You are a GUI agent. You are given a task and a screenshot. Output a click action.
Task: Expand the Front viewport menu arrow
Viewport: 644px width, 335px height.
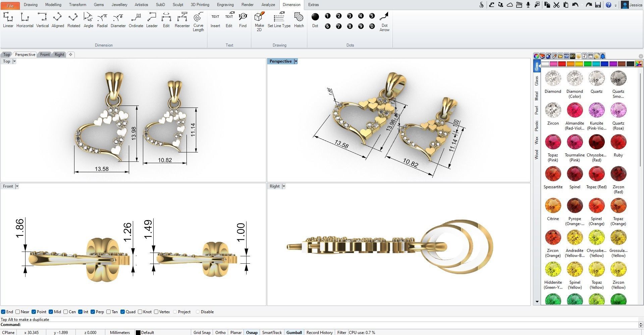[17, 186]
